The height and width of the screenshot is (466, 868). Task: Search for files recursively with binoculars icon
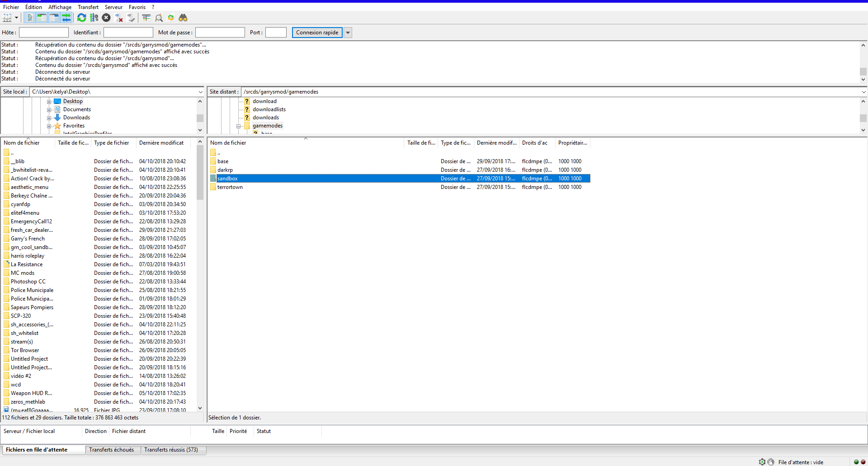[183, 18]
